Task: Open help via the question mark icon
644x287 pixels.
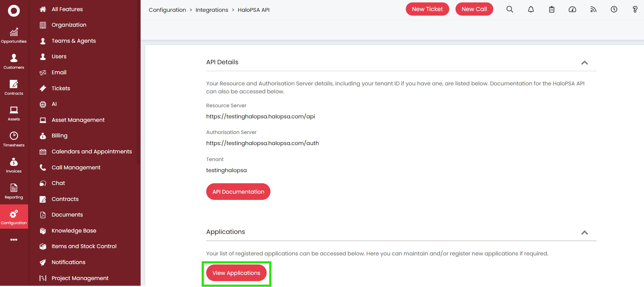Action: point(635,9)
